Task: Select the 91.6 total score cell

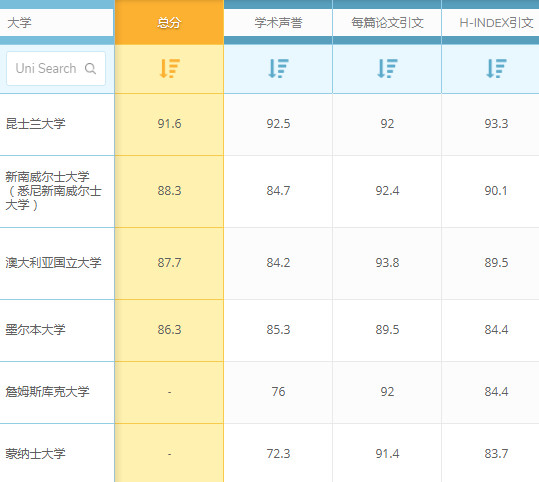Action: click(169, 124)
